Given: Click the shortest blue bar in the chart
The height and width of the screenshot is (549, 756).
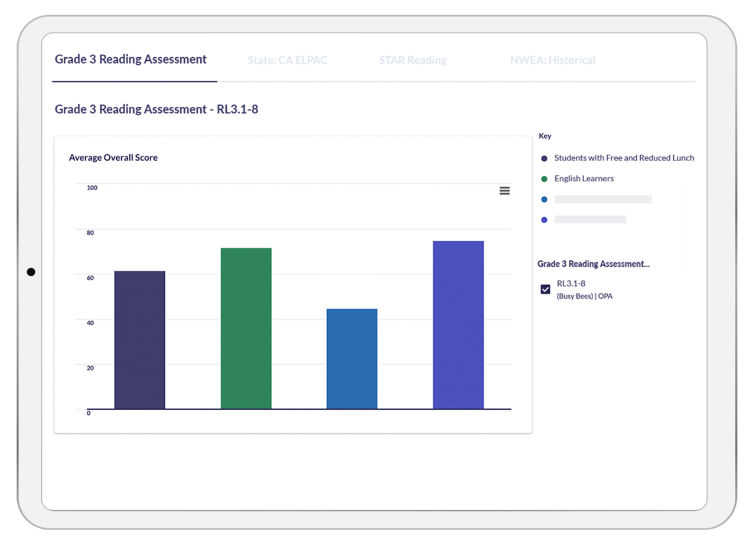Looking at the screenshot, I should [351, 359].
